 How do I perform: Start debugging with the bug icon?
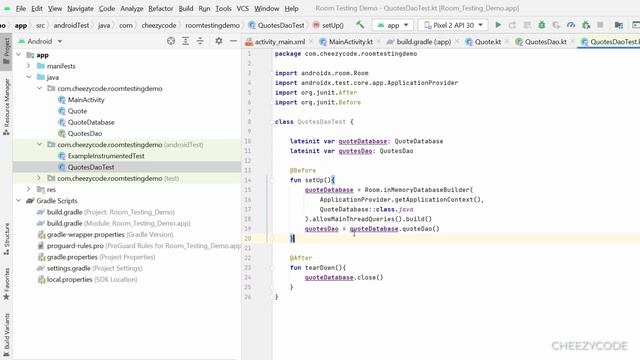542,25
